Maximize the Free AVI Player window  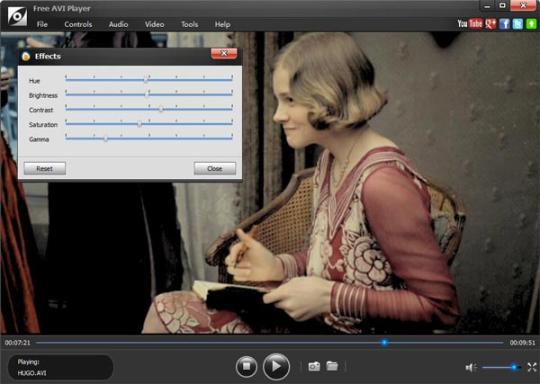[502, 6]
